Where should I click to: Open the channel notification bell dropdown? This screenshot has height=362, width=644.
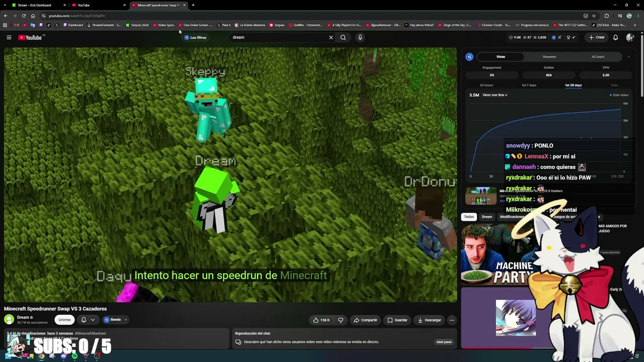click(88, 320)
